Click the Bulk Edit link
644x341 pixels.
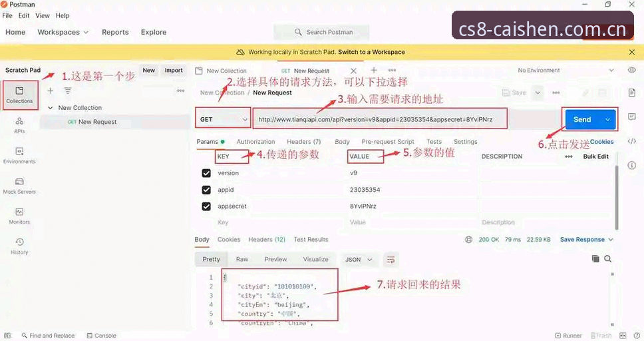click(x=596, y=157)
